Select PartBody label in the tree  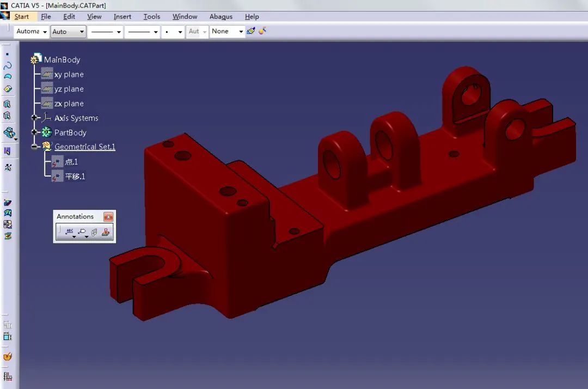[x=70, y=132]
